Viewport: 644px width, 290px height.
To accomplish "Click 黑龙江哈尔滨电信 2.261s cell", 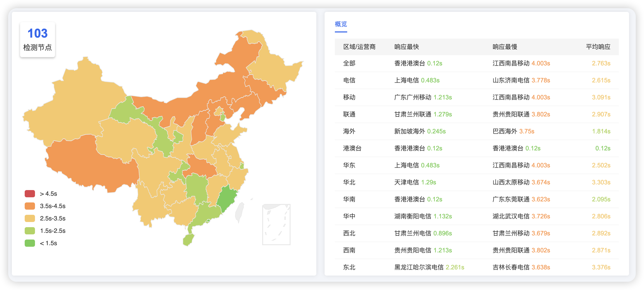I will [429, 267].
